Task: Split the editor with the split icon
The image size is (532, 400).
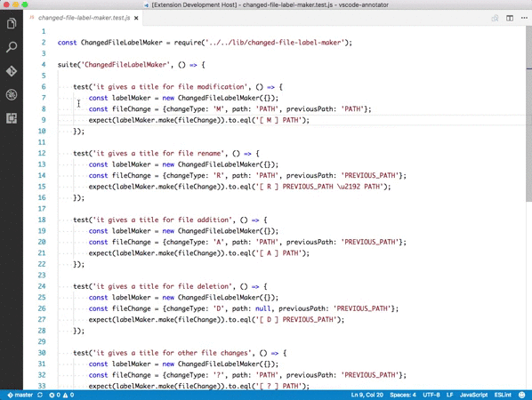Action: coord(510,18)
